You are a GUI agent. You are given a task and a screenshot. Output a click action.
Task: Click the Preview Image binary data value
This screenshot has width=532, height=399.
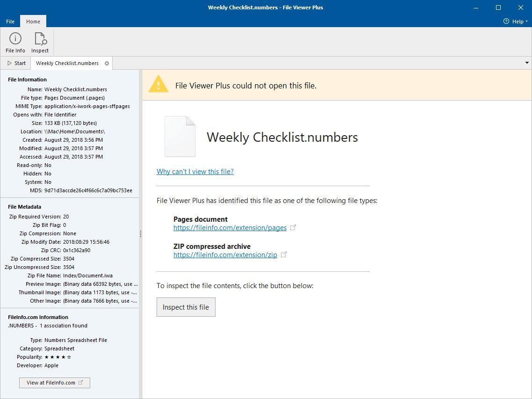(x=101, y=284)
